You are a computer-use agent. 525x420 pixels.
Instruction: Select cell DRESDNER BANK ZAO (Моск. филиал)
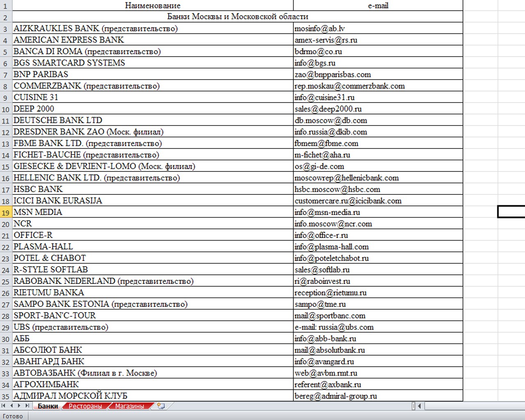(x=153, y=132)
